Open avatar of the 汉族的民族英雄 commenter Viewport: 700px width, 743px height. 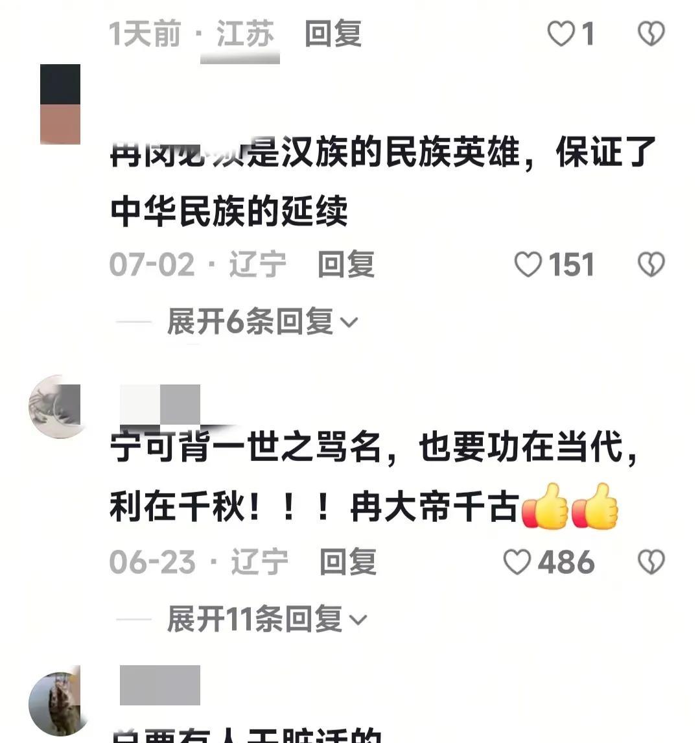(x=60, y=104)
